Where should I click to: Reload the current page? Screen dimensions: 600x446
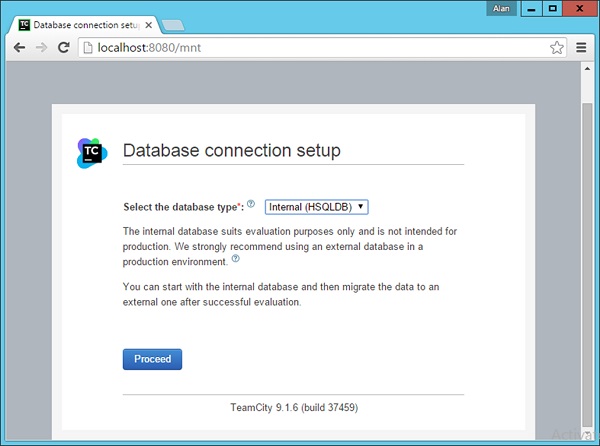(63, 47)
